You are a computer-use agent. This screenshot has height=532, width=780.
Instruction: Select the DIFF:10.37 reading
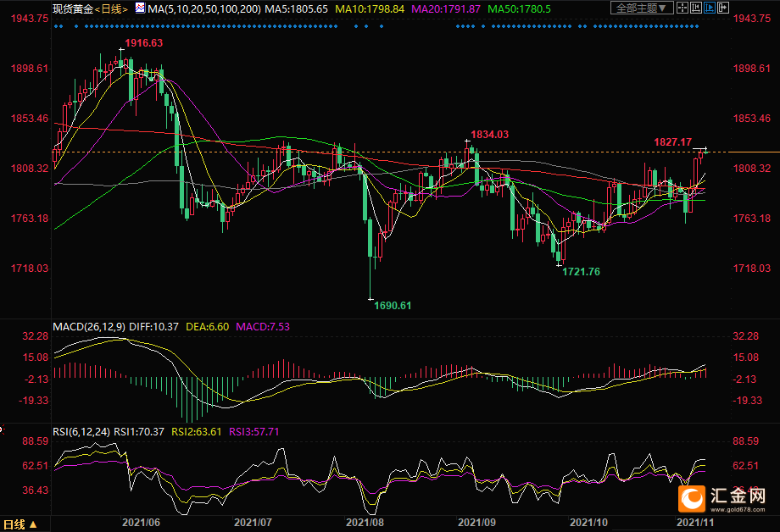coord(153,327)
